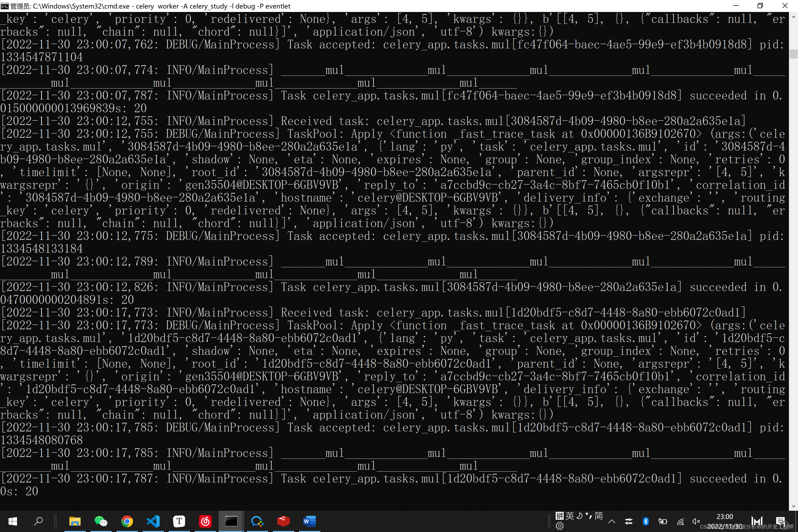Open the notification action center icon
This screenshot has width=798, height=532.
(780, 521)
